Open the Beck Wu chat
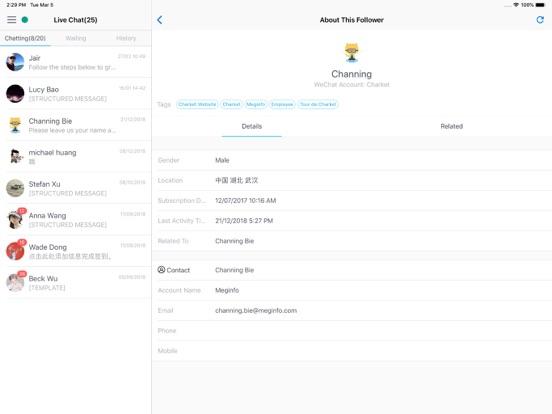This screenshot has width=552, height=414. [76, 283]
